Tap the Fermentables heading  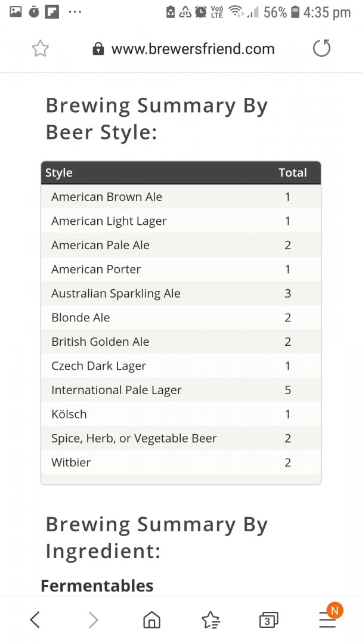coord(97,586)
